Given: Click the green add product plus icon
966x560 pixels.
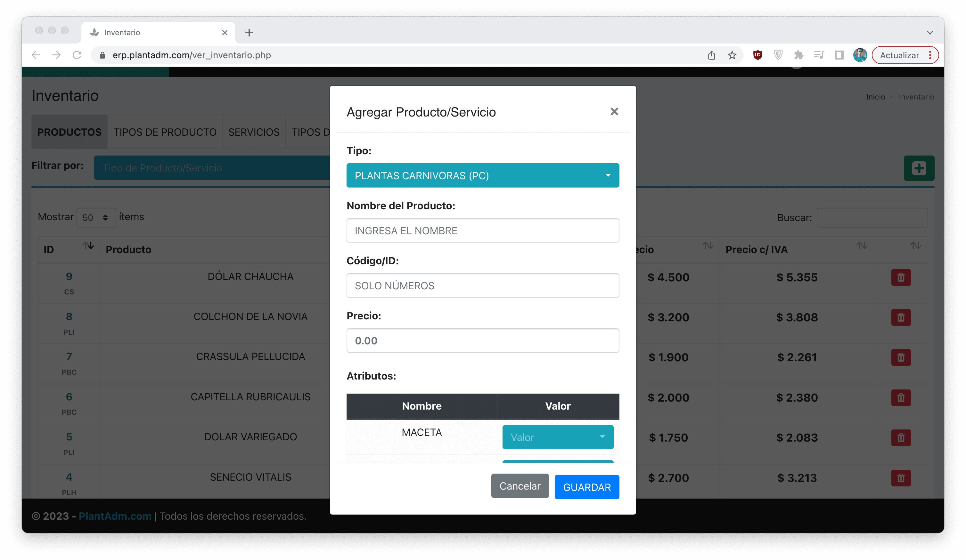Looking at the screenshot, I should 919,168.
